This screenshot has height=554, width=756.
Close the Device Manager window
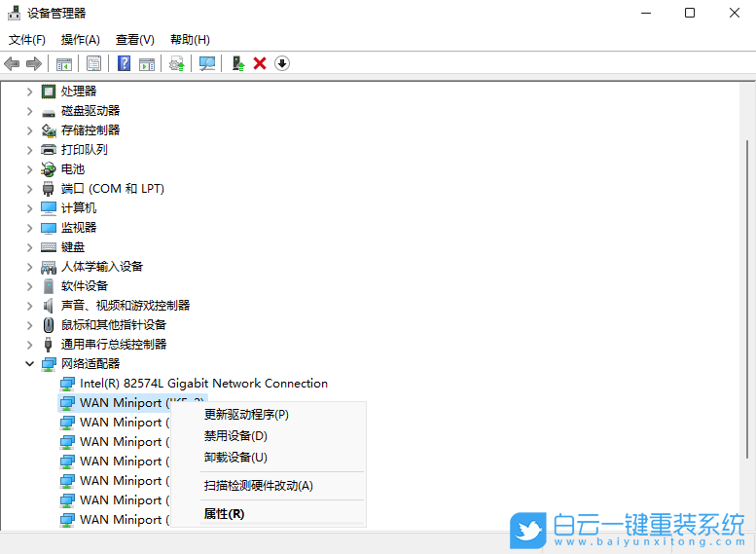click(735, 13)
